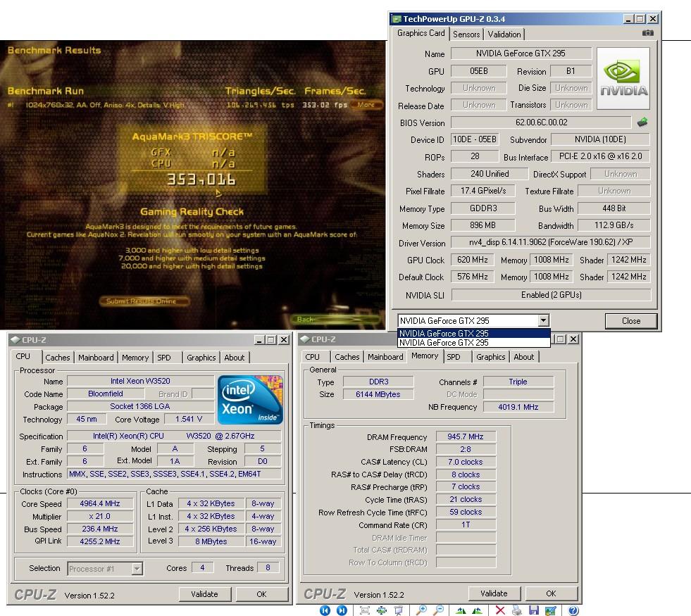This screenshot has width=691, height=616.
Task: Open the Graphics tab in right CPU-Z window
Action: click(x=490, y=357)
